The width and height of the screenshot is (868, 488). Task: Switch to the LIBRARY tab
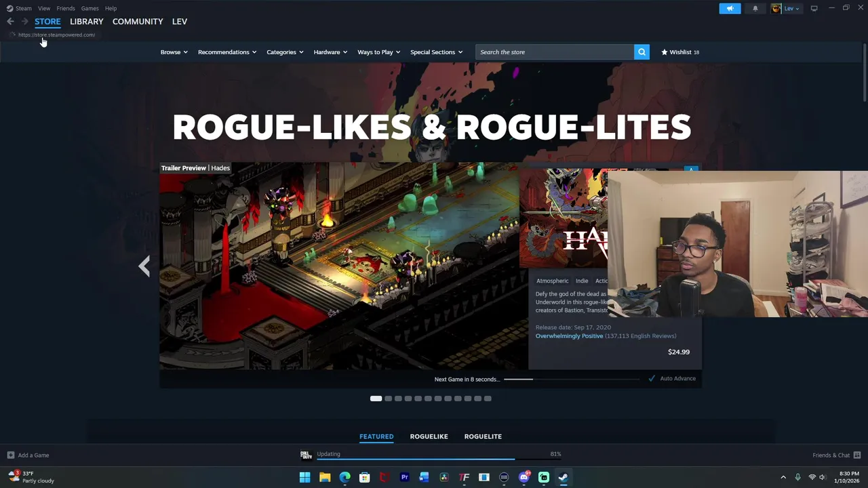tap(87, 22)
